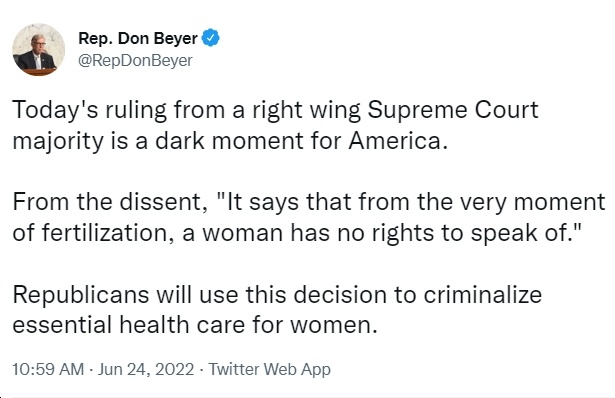Screen dimensions: 615x398
Task: Click the word "majority" in the tweet
Action: pyautogui.click(x=58, y=142)
